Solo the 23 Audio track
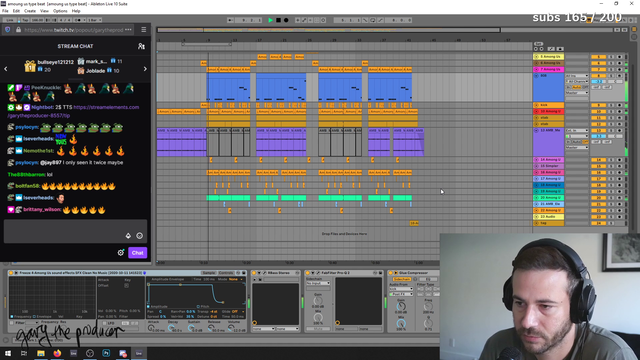640x360 pixels. [611, 217]
